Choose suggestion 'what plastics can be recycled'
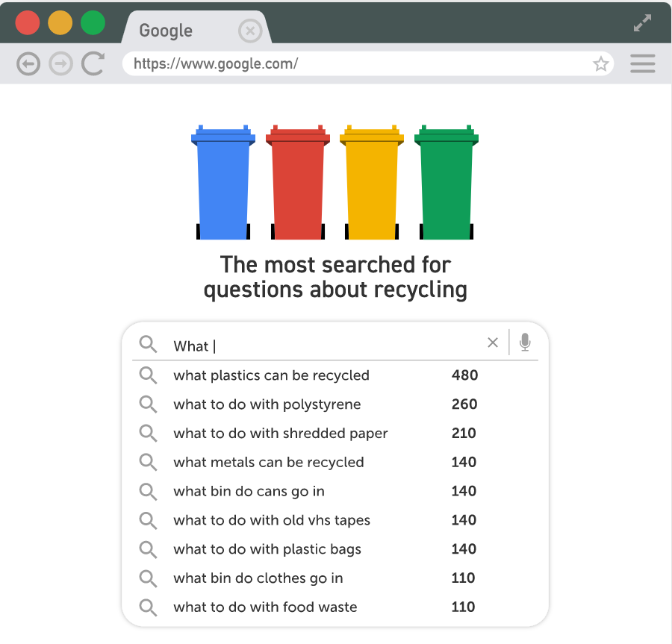Image resolution: width=672 pixels, height=644 pixels. click(x=271, y=375)
